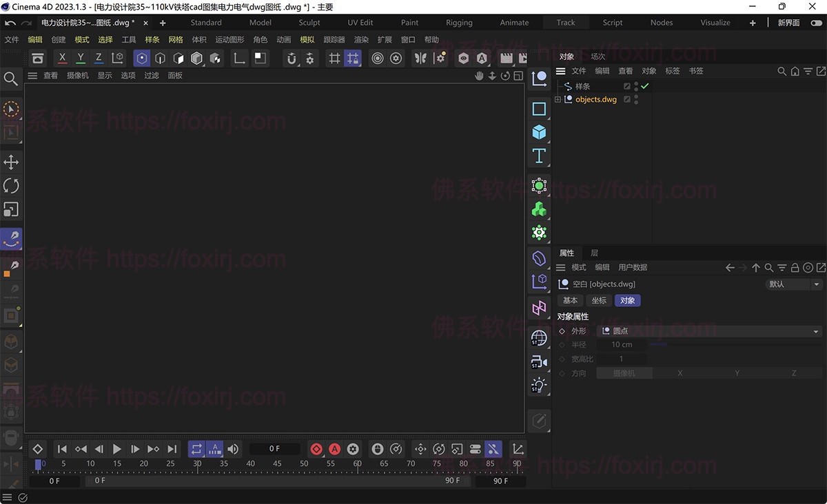Enable snapping with the magnet toolbar icon
Image resolution: width=827 pixels, height=504 pixels.
click(292, 59)
